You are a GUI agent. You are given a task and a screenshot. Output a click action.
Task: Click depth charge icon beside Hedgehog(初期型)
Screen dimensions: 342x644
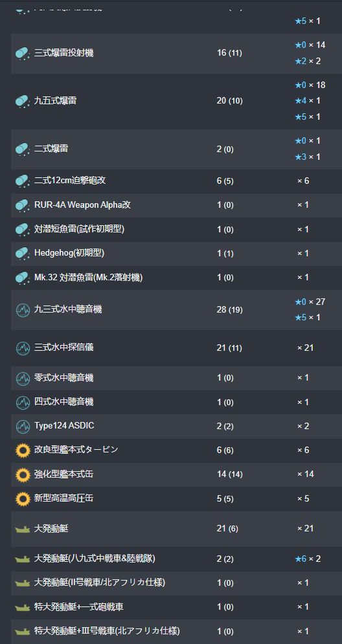(x=22, y=254)
